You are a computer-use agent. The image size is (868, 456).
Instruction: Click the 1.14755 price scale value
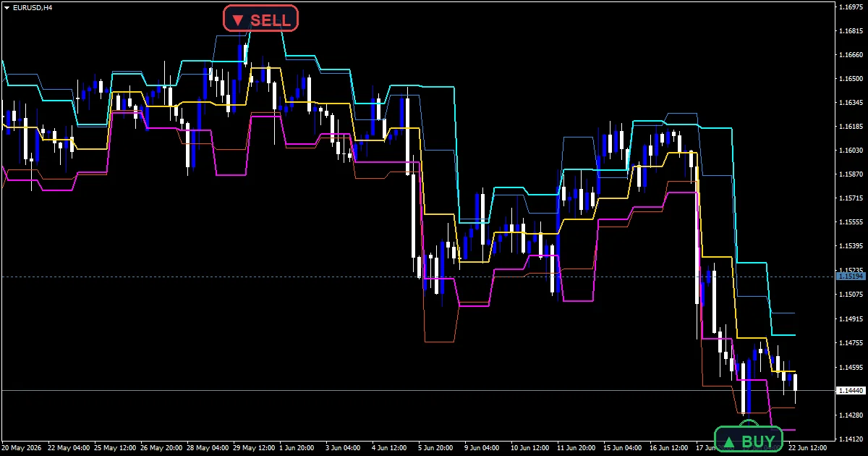pos(851,342)
